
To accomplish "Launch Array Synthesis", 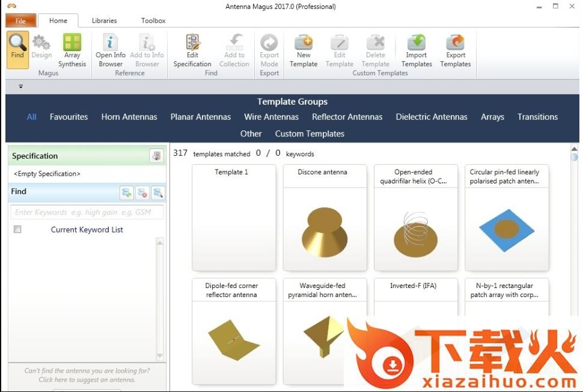I will pyautogui.click(x=72, y=51).
